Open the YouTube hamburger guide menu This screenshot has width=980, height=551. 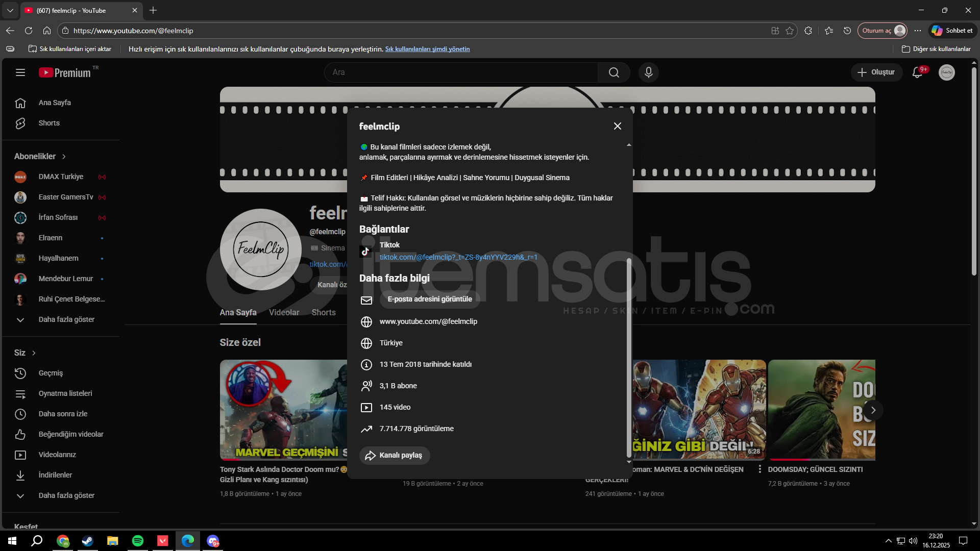(x=20, y=72)
